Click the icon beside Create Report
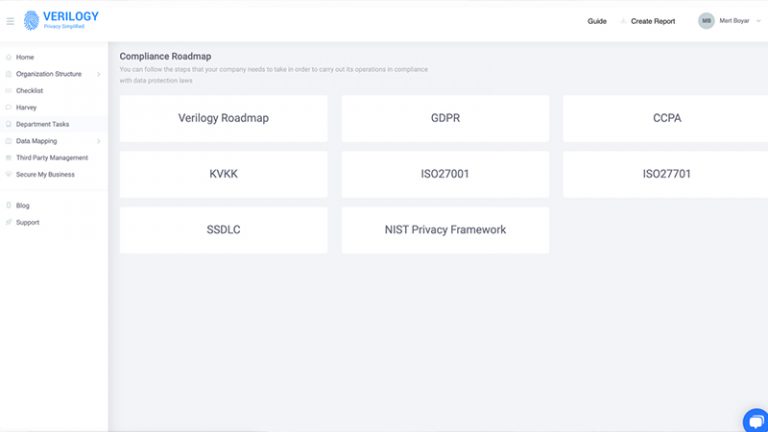Image resolution: width=768 pixels, height=432 pixels. pyautogui.click(x=623, y=21)
